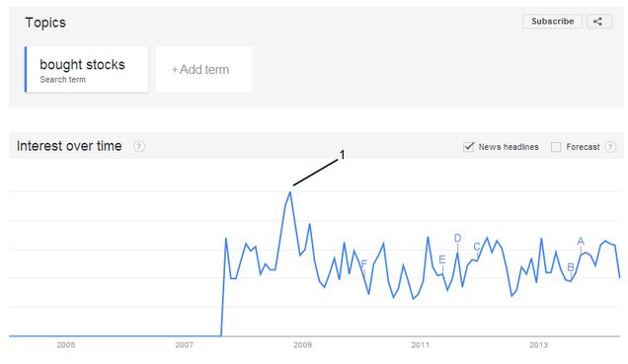This screenshot has width=628, height=364.
Task: Add a new term to compare
Action: click(x=203, y=69)
